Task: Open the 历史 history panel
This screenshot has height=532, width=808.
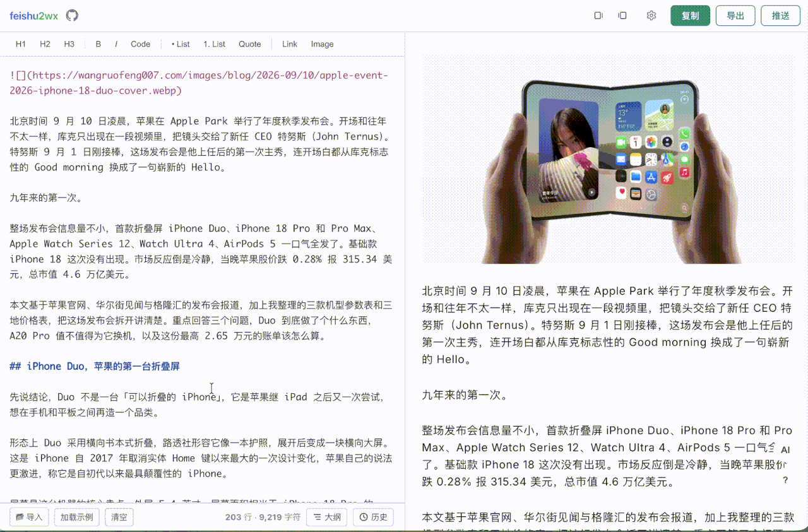Action: [373, 517]
